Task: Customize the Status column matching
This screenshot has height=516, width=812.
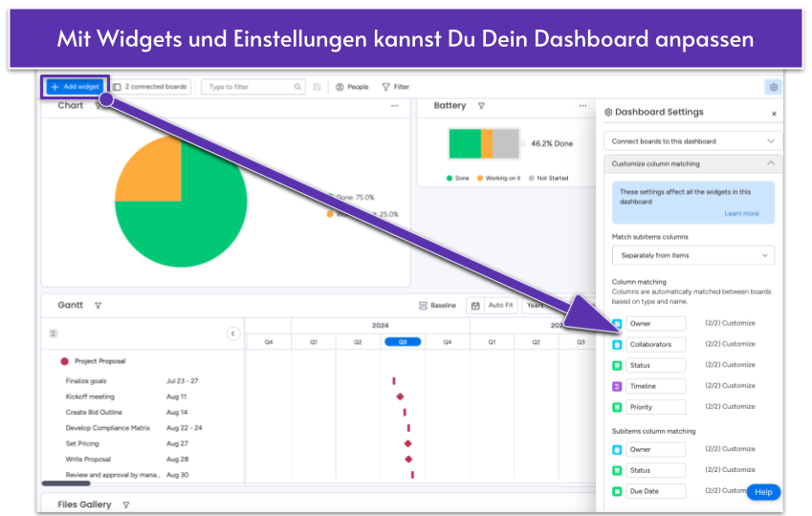Action: (738, 365)
